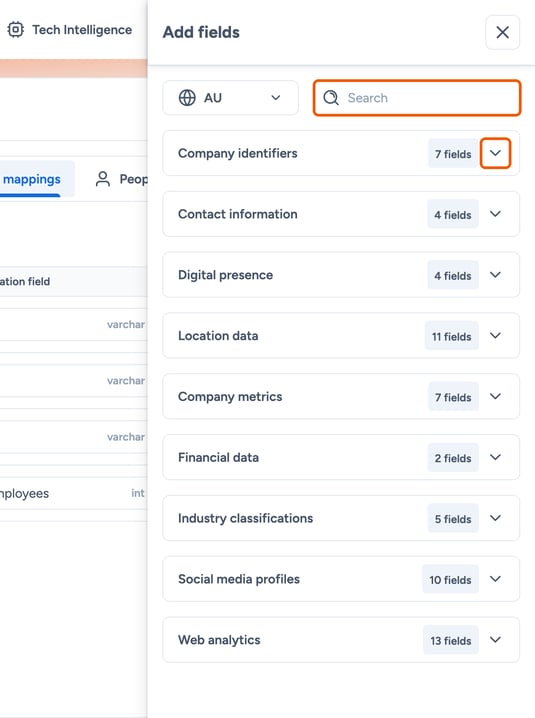Click Contact information section title
This screenshot has height=718, width=535.
[x=238, y=214]
